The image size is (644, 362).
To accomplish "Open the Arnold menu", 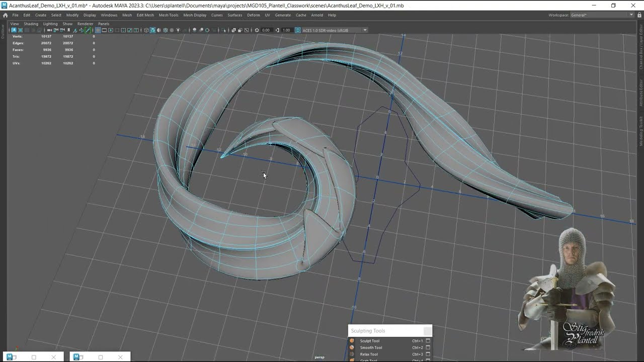I will 317,15.
